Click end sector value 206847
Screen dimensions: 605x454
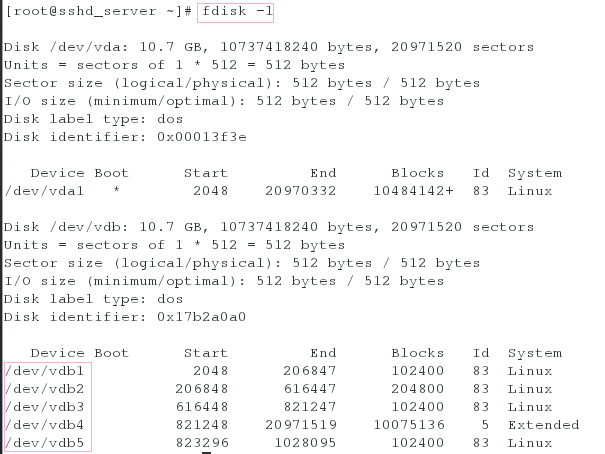coord(309,371)
